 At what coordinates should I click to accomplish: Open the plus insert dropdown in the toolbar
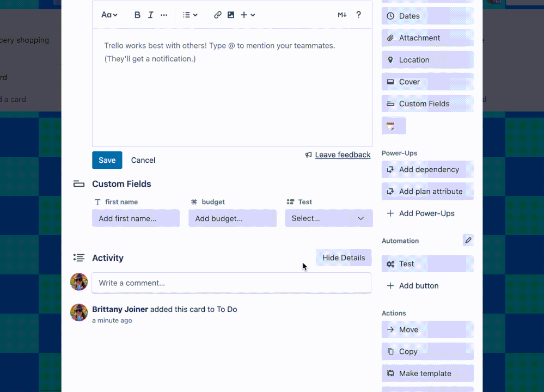(x=248, y=15)
